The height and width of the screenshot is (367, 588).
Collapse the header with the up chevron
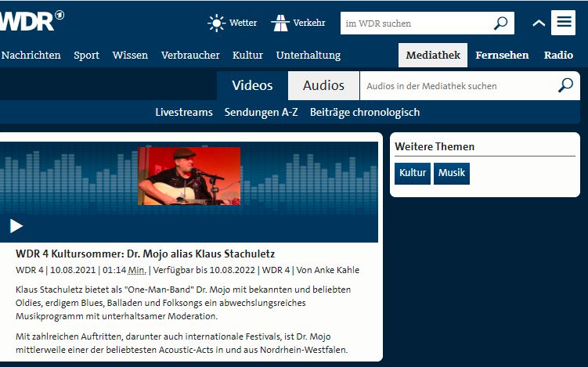(538, 23)
